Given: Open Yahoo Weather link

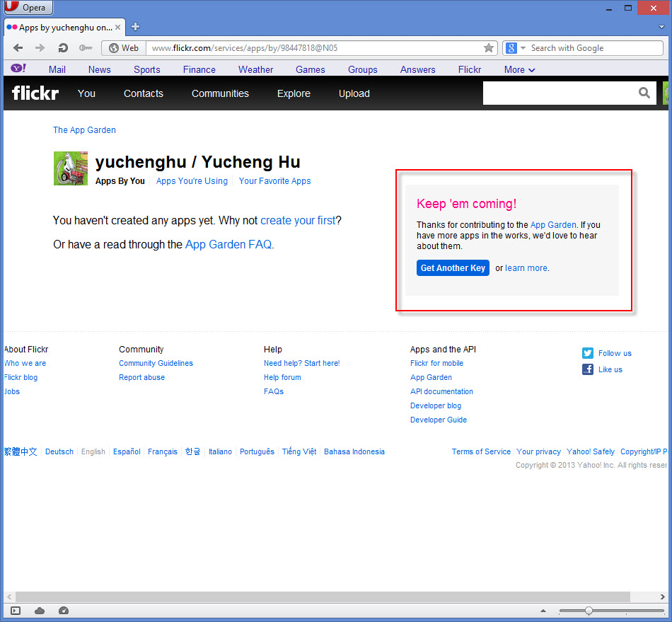Looking at the screenshot, I should click(x=256, y=69).
